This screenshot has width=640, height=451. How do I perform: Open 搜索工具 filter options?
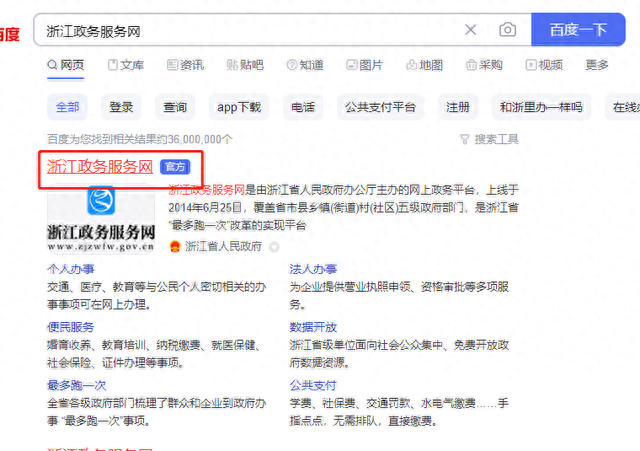pos(489,139)
